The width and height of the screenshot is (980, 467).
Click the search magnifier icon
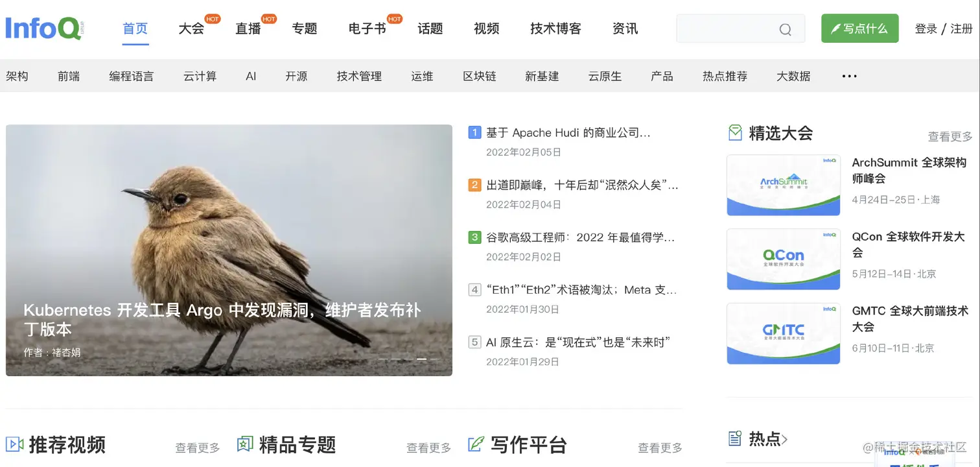click(x=785, y=29)
